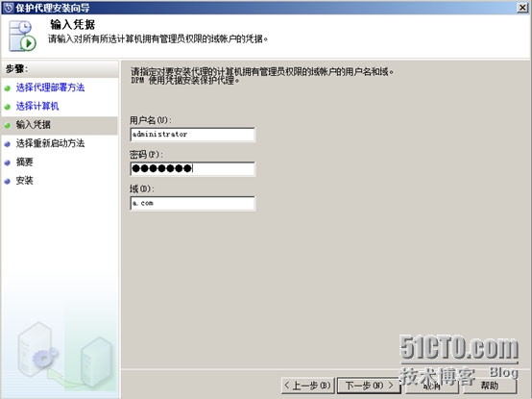
Task: Click the blue bullet beside 选择重新启动方法
Action: (x=8, y=144)
